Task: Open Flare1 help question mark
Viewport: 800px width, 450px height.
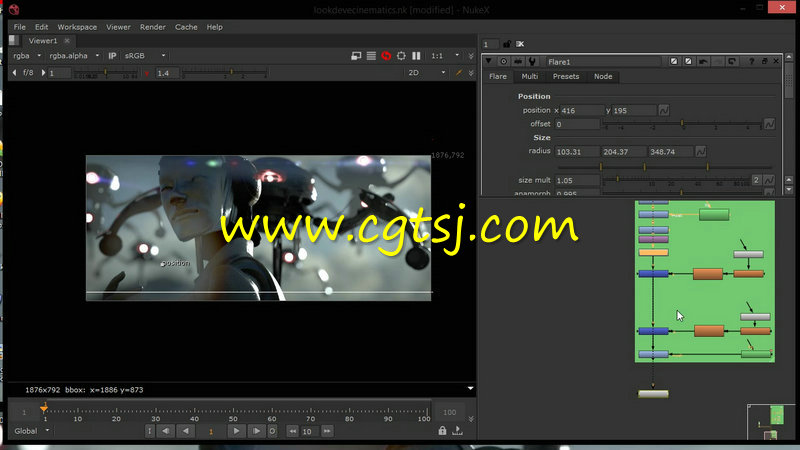Action: [x=751, y=61]
